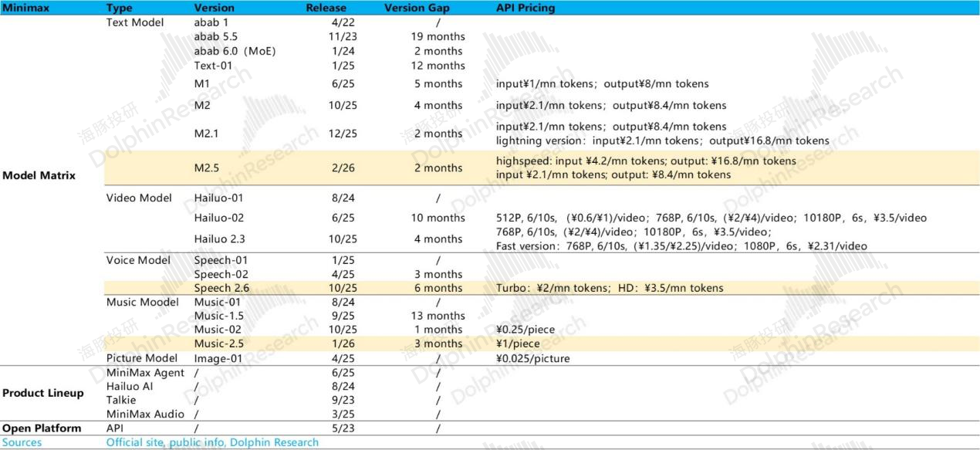
Task: Open "Official site, public info, Dolphin Research" sources
Action: (212, 442)
